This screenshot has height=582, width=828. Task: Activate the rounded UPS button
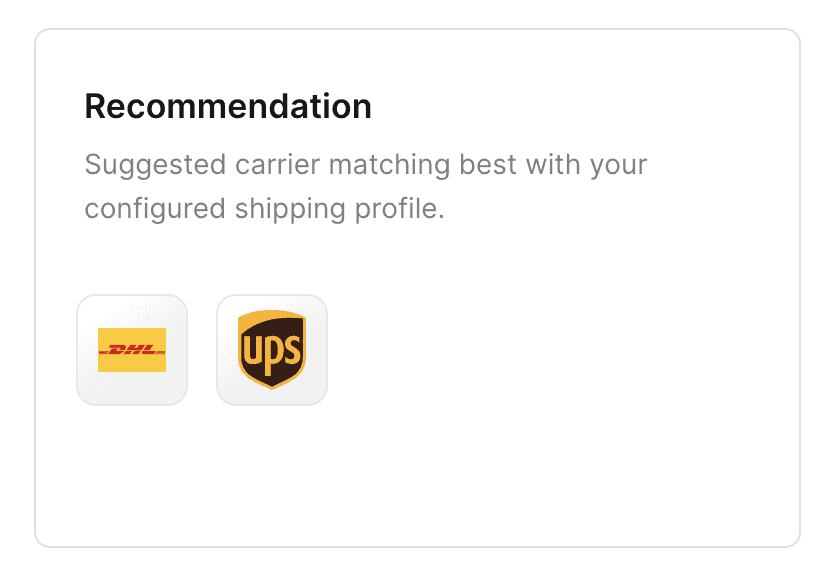pos(272,350)
